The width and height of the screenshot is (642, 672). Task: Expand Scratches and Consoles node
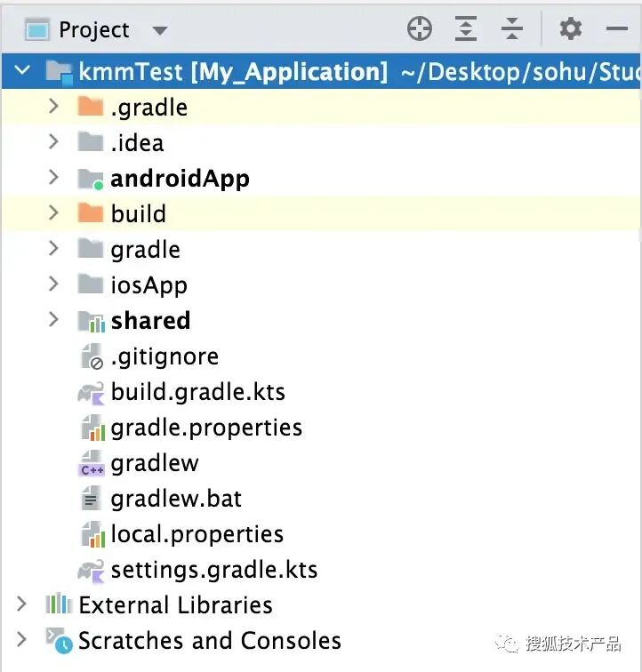coord(21,639)
